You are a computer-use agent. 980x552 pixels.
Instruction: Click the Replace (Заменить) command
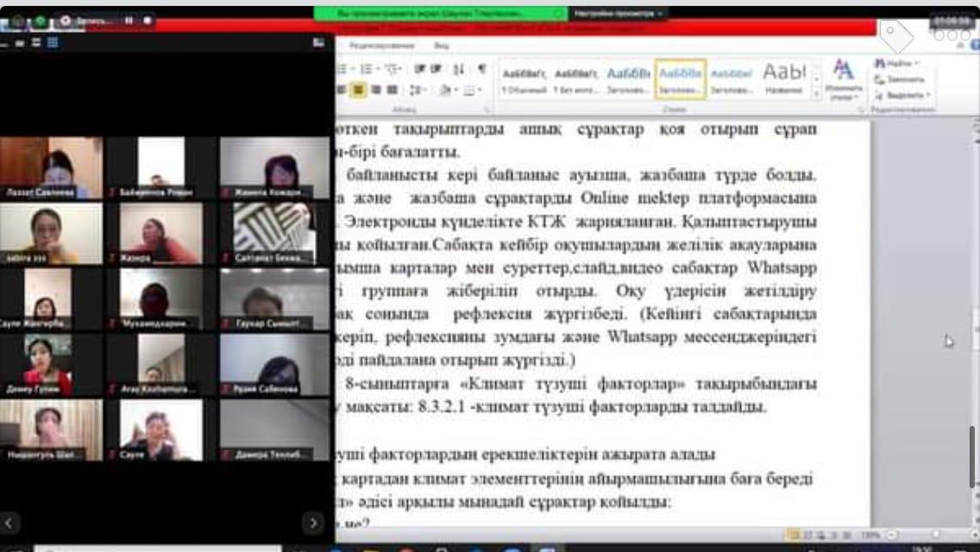(x=899, y=78)
